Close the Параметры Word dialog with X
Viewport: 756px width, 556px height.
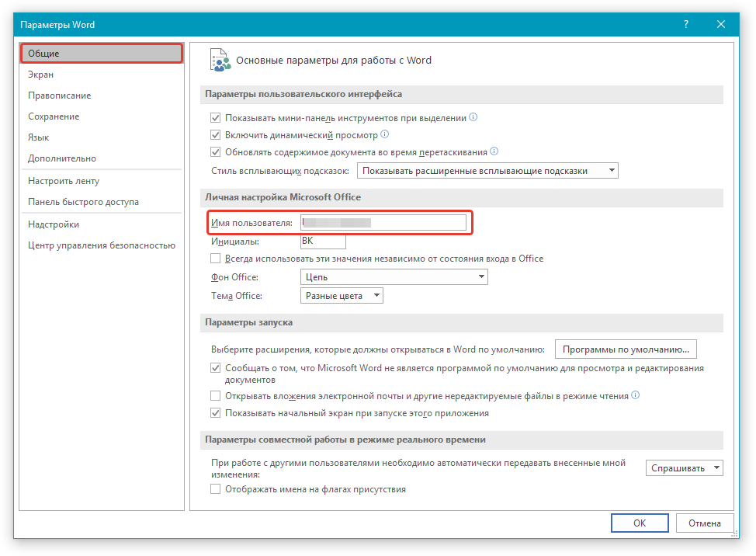pos(721,25)
